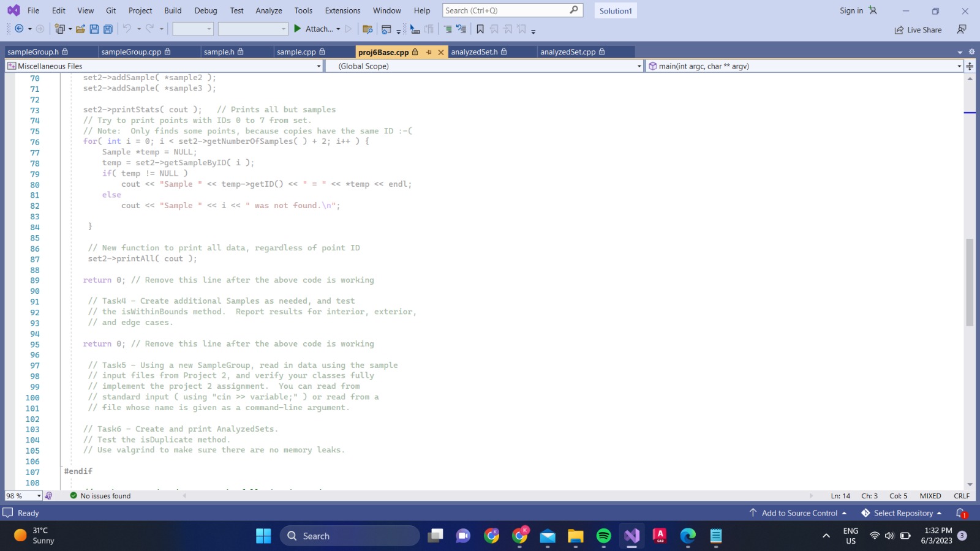The height and width of the screenshot is (551, 980).
Task: Switch to the sampleGroup.cpp tab
Action: (131, 52)
